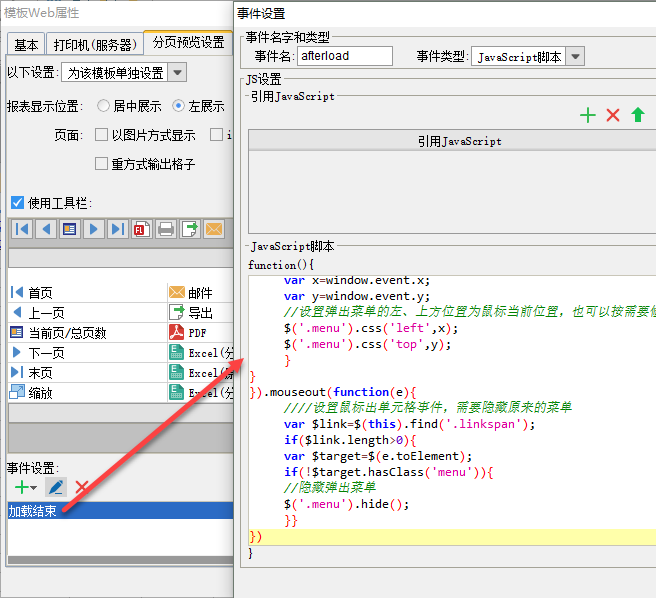Open 为该模板单独设置 dropdown
656x598 pixels.
coord(177,72)
